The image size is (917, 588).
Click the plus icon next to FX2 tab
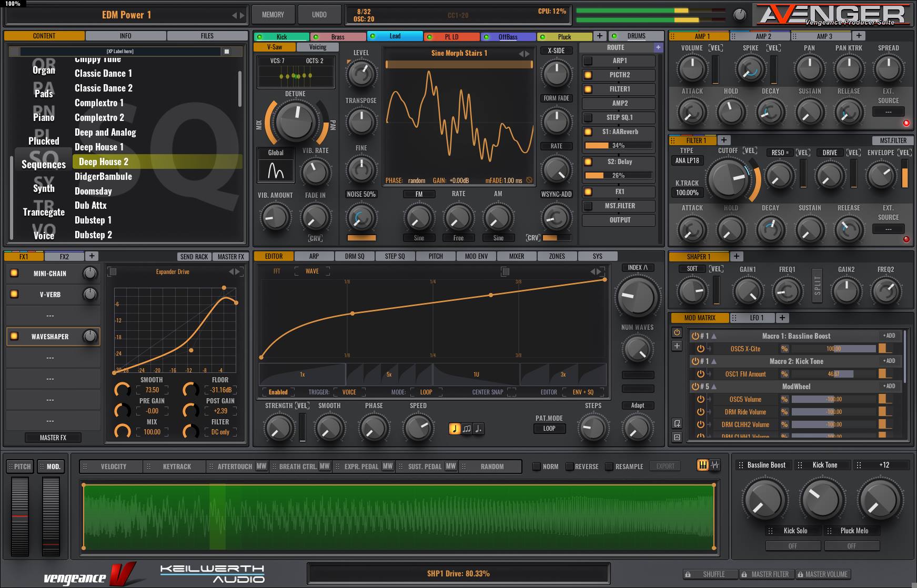tap(92, 256)
